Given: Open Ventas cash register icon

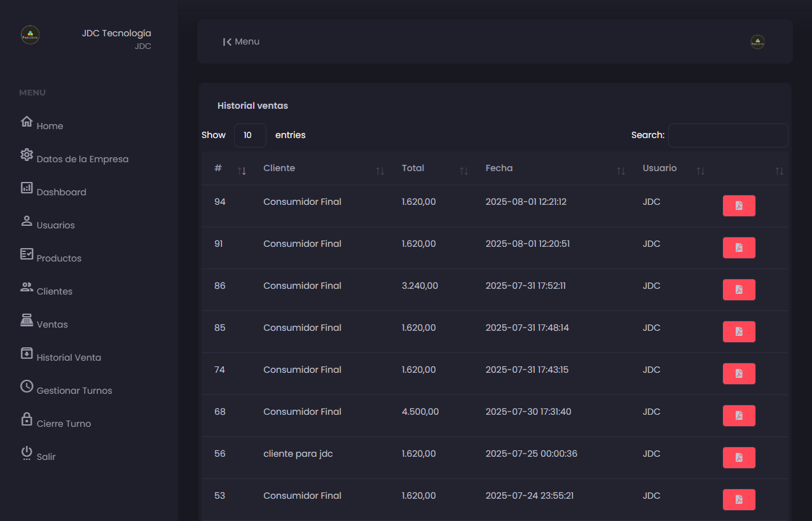Looking at the screenshot, I should click(27, 320).
